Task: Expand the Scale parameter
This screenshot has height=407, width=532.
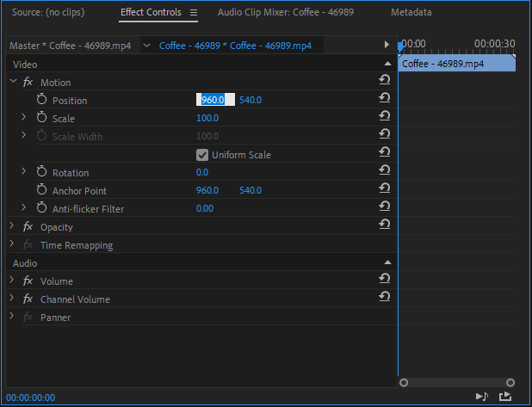Action: coord(23,117)
